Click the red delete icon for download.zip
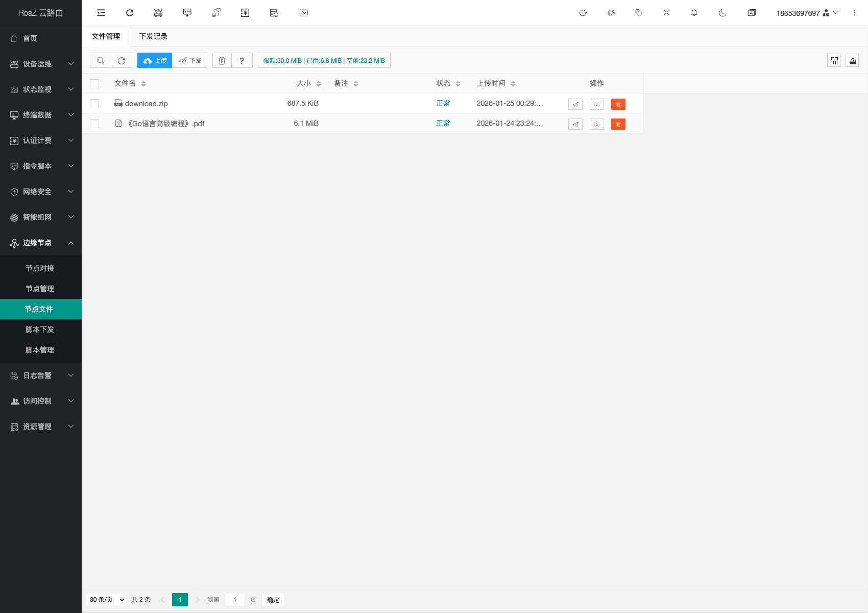This screenshot has height=613, width=868. coord(618,104)
